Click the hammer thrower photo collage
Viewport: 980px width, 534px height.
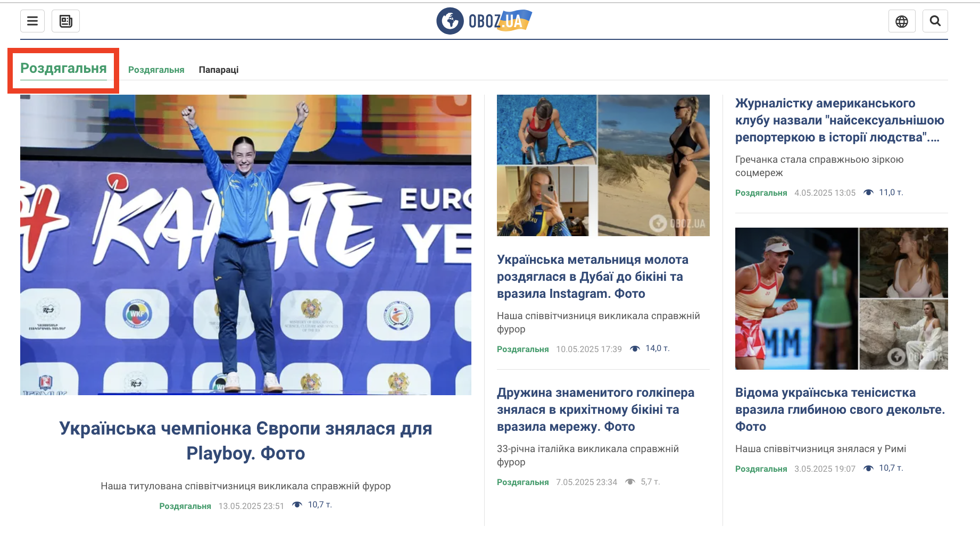tap(603, 165)
